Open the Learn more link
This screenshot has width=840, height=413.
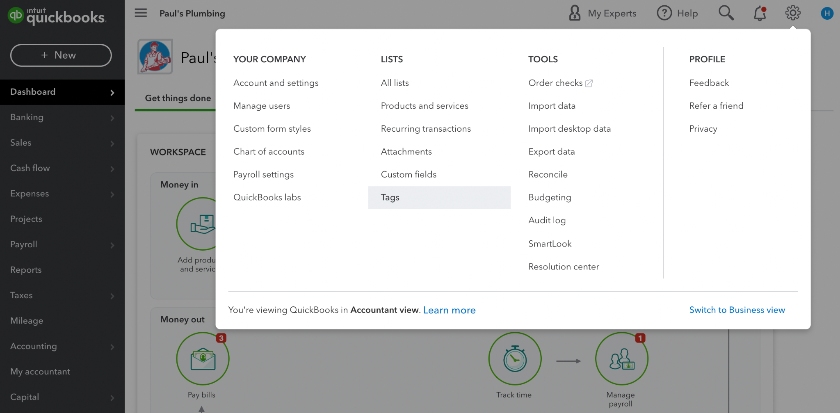pyautogui.click(x=449, y=310)
